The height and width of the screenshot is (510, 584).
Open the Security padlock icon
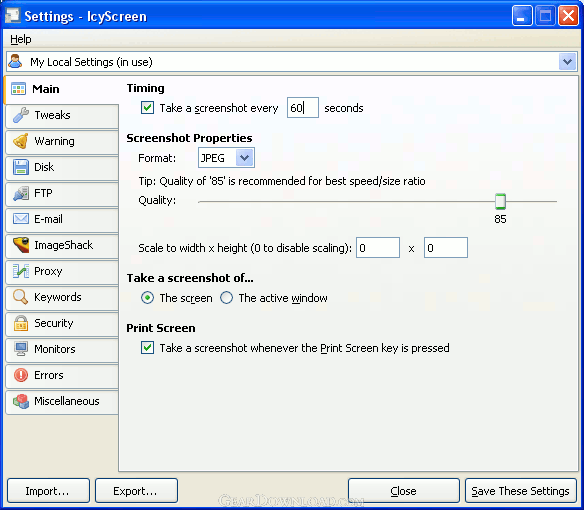click(x=21, y=323)
